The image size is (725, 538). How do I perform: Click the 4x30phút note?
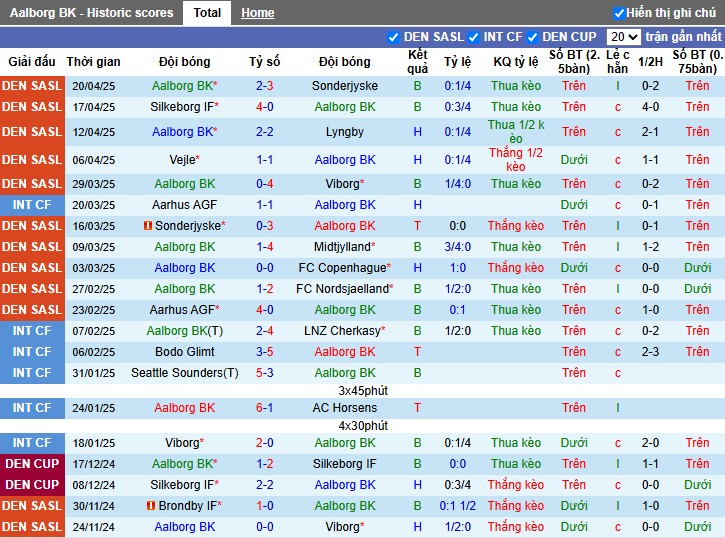(x=363, y=426)
